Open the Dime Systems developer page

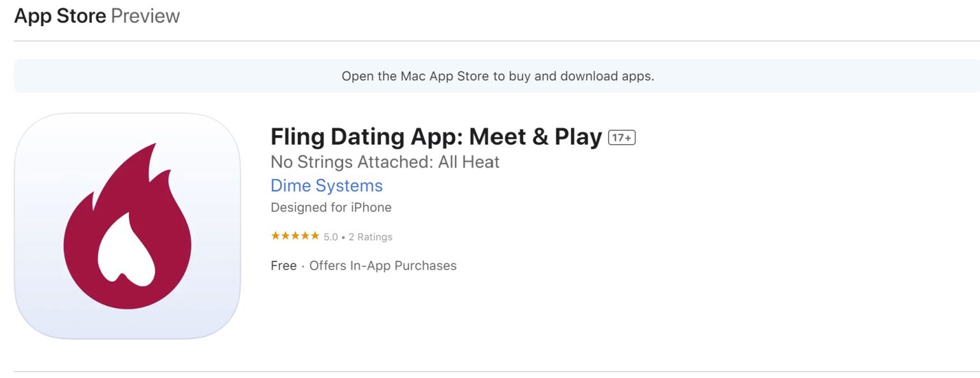pos(326,185)
